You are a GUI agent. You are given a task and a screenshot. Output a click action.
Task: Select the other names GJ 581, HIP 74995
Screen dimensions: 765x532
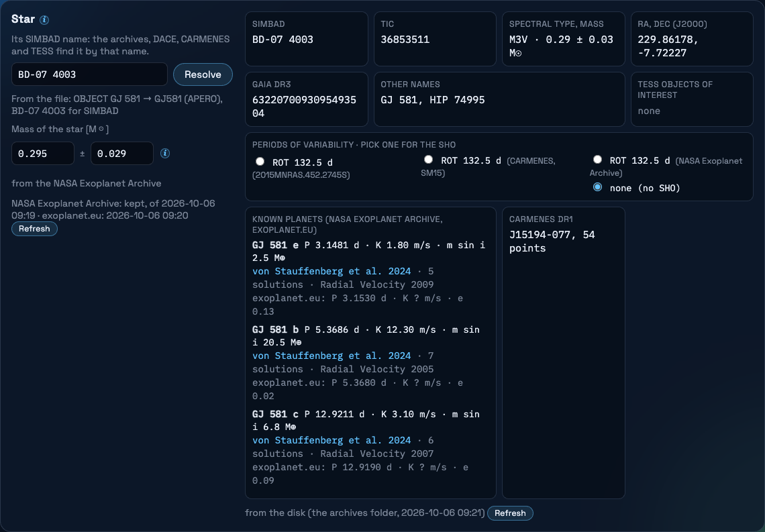433,100
